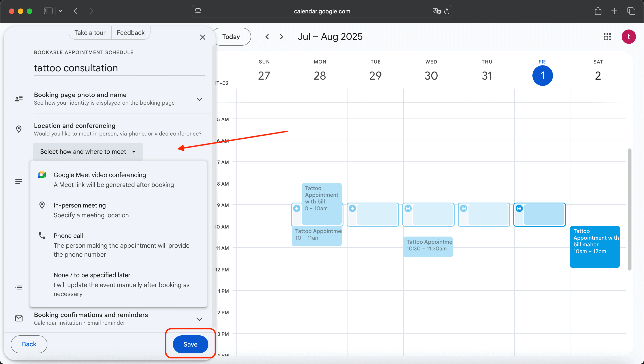Click the Save button
Screen dimensions: 644x364
[x=190, y=344]
